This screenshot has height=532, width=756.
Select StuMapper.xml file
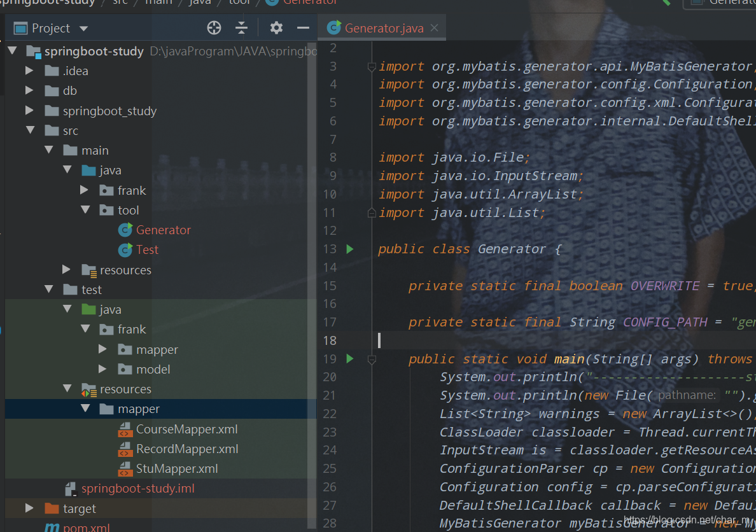(177, 468)
